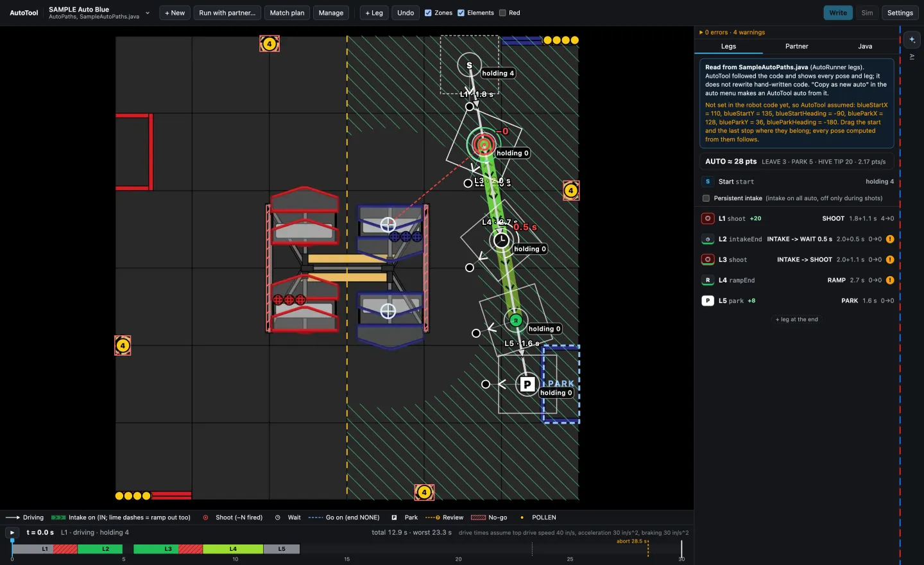Open the Manage menu
Image resolution: width=924 pixels, height=565 pixels.
coord(331,13)
